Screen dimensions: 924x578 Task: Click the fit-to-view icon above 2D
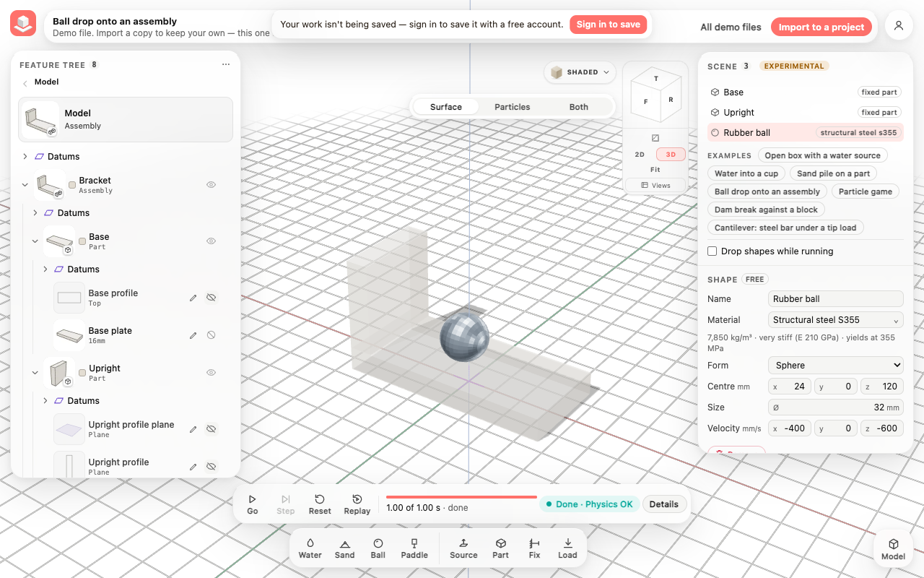tap(655, 138)
